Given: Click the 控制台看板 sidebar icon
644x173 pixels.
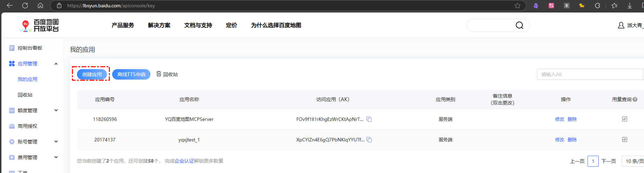Looking at the screenshot, I should 12,48.
